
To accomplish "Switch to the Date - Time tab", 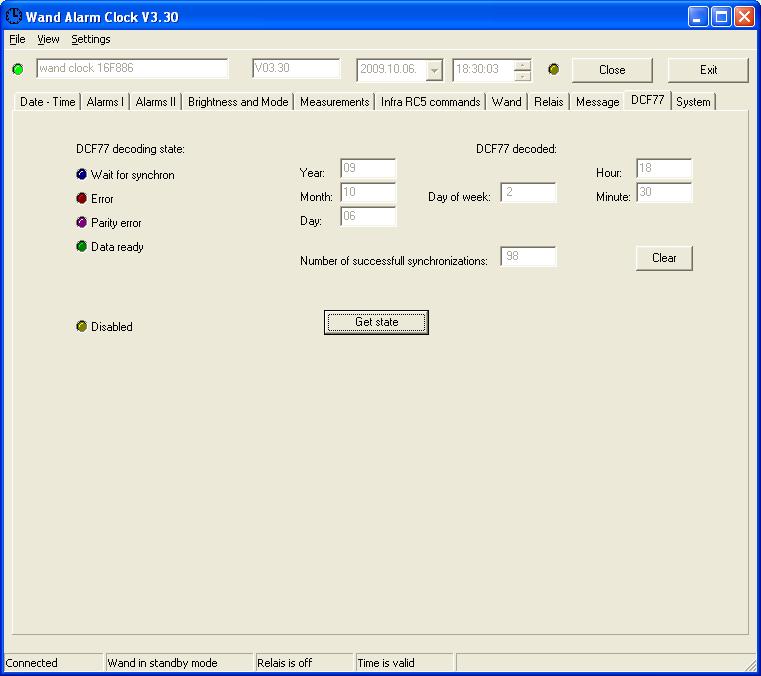I will point(47,102).
